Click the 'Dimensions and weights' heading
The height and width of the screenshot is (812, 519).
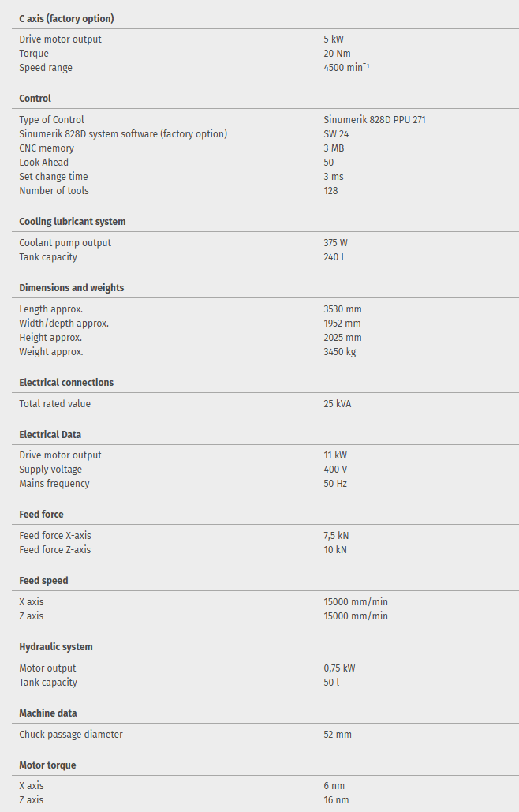click(71, 288)
